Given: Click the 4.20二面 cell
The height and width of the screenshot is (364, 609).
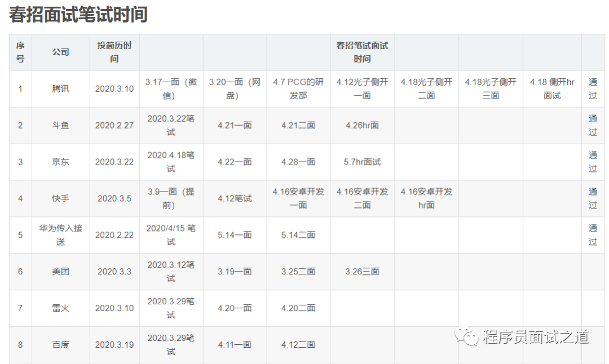Looking at the screenshot, I should point(298,308).
